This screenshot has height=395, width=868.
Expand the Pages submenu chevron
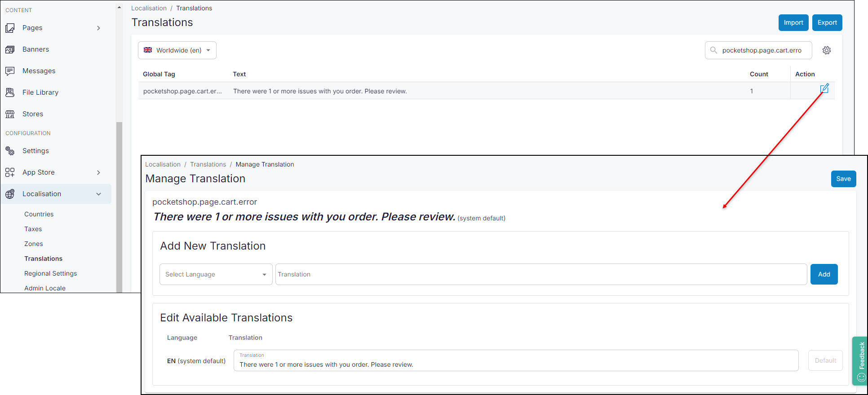(98, 28)
